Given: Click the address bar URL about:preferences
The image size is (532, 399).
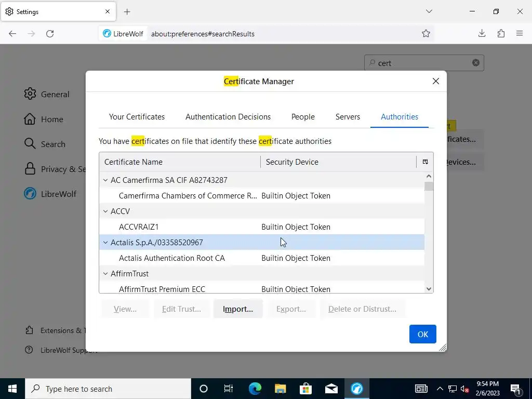Looking at the screenshot, I should 203,34.
